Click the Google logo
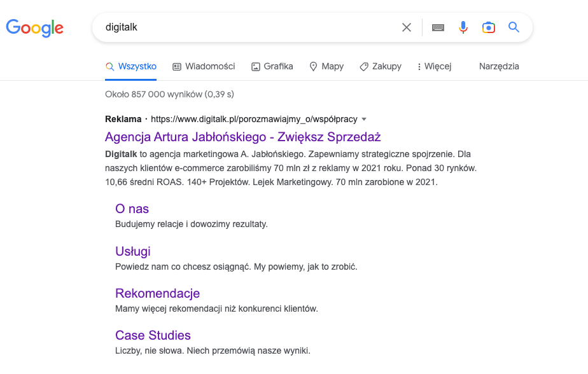The height and width of the screenshot is (374, 588). point(34,27)
